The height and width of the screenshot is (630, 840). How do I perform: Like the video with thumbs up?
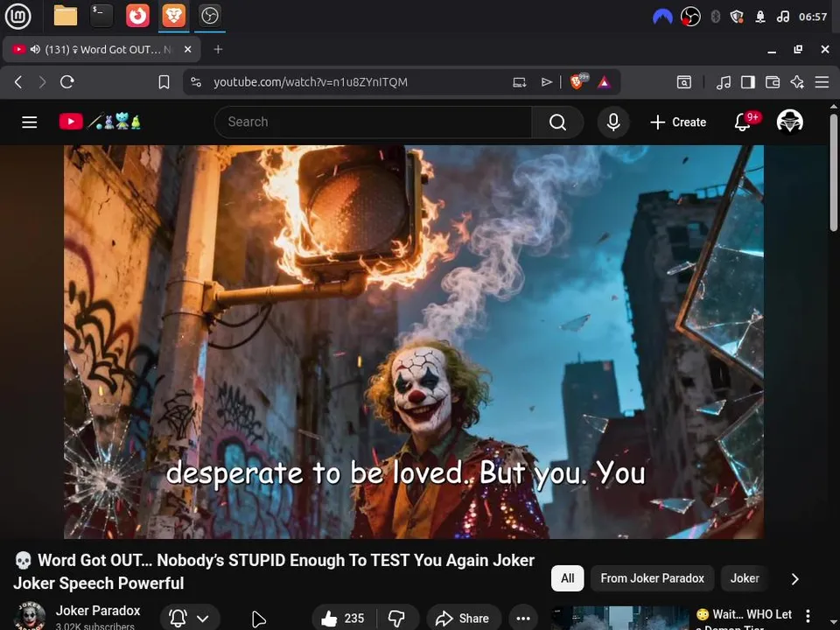[343, 619]
